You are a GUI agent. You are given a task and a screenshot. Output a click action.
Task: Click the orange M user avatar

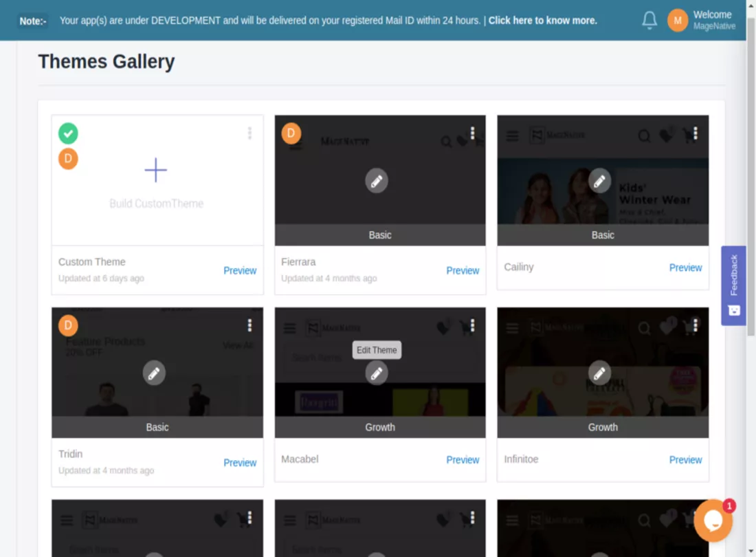point(678,21)
